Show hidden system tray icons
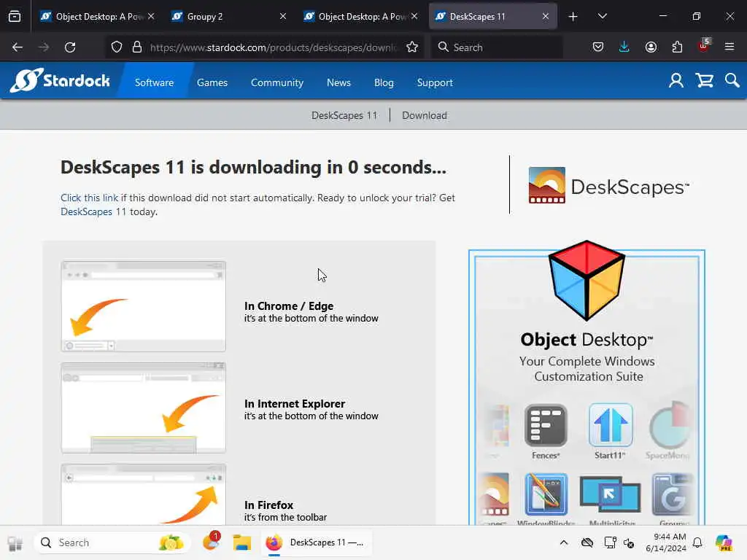Image resolution: width=747 pixels, height=560 pixels. (x=564, y=542)
